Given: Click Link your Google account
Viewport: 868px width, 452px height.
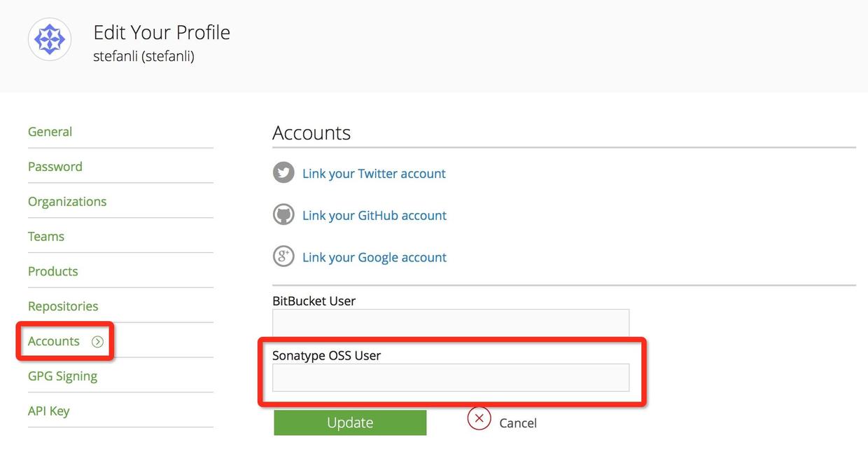Looking at the screenshot, I should point(374,258).
